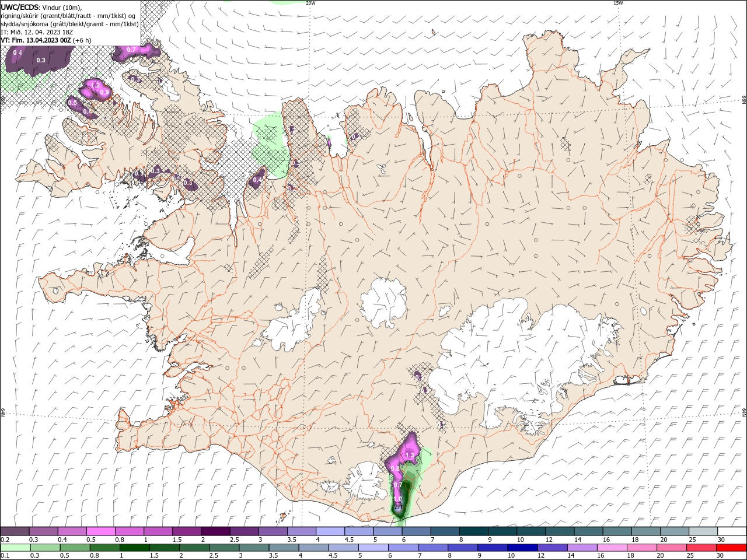Click the '15W' longitude label
The image size is (747, 560).
pyautogui.click(x=618, y=3)
